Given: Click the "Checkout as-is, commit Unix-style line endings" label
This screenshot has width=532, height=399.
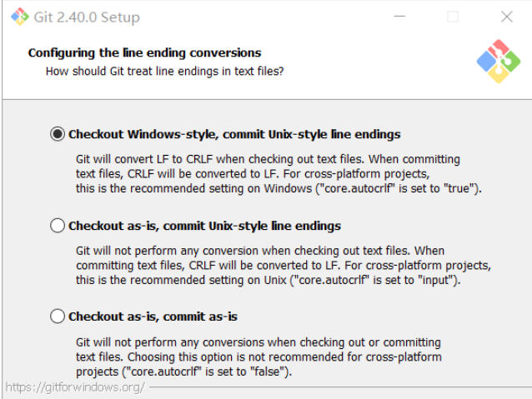Looking at the screenshot, I should pyautogui.click(x=204, y=226).
